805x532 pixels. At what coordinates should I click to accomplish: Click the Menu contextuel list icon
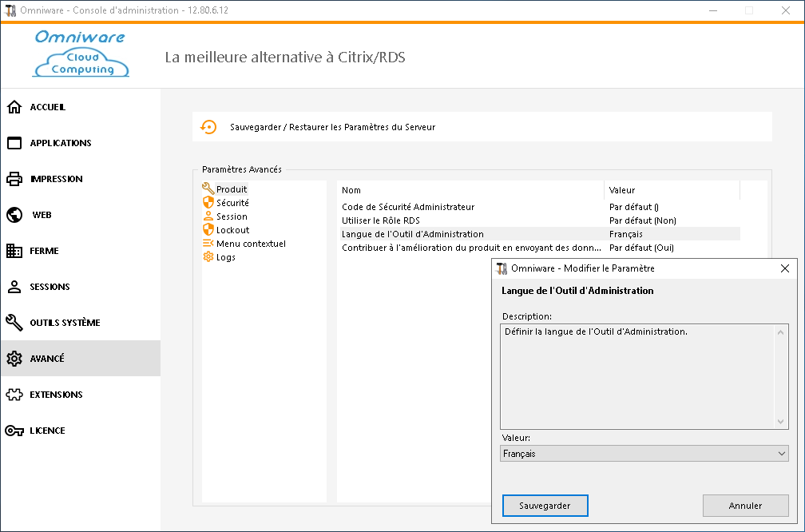click(x=208, y=244)
